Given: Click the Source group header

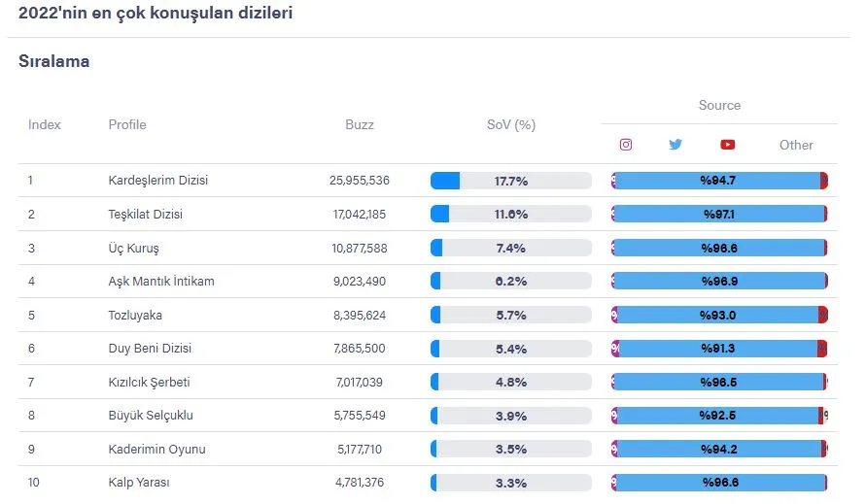Looking at the screenshot, I should [x=719, y=105].
